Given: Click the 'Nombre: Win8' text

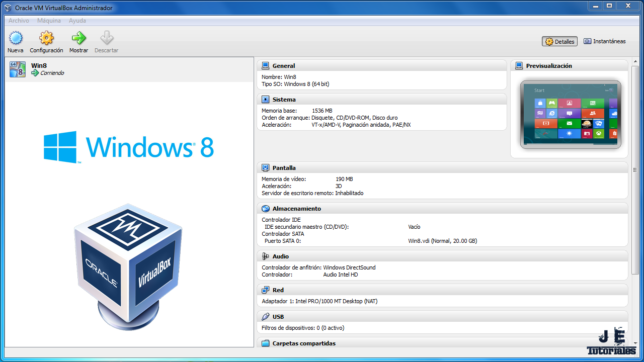Looking at the screenshot, I should [x=279, y=77].
